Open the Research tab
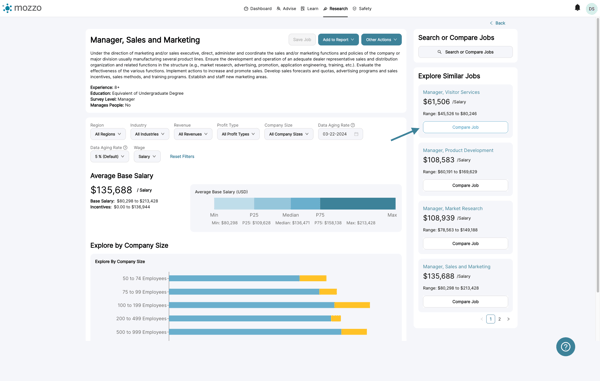 click(x=336, y=8)
